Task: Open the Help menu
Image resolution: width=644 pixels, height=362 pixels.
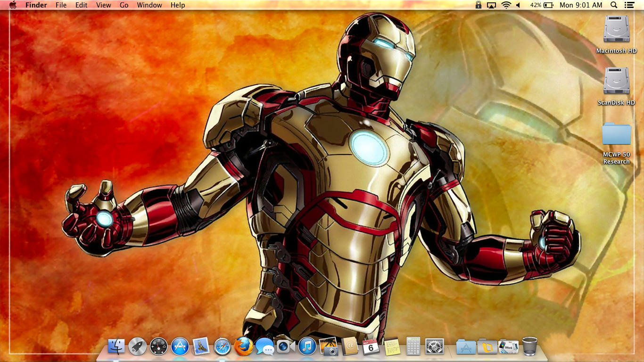Action: 178,5
